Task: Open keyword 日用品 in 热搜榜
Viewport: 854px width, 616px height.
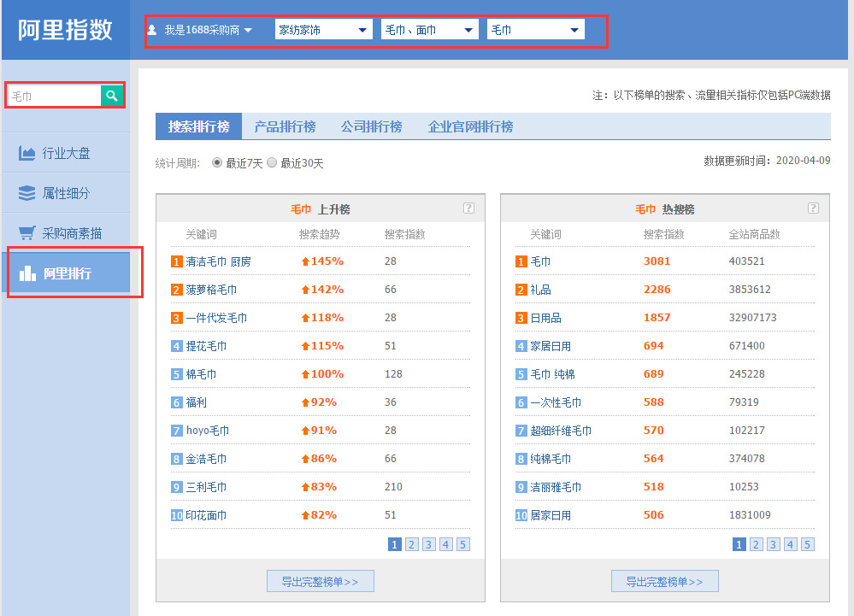Action: (x=545, y=319)
